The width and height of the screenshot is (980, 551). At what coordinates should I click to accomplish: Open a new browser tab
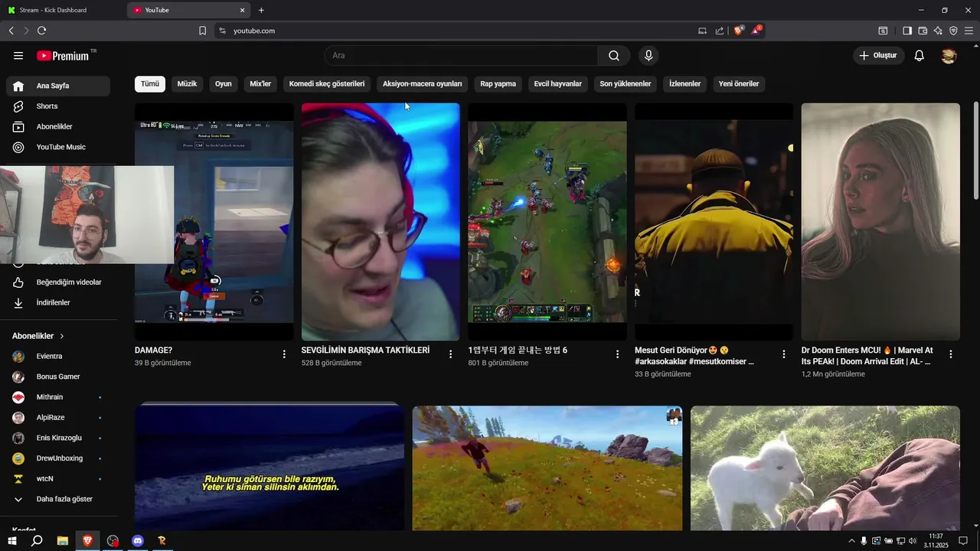[261, 10]
